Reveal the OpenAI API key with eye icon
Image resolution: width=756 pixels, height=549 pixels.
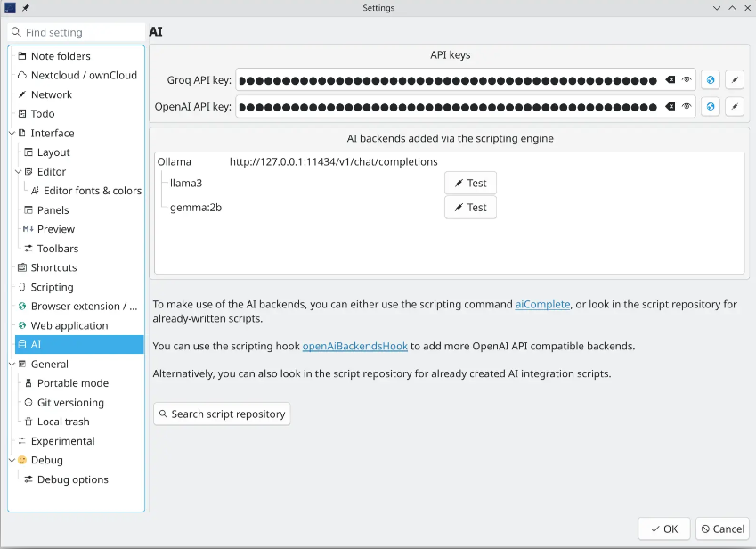(687, 107)
